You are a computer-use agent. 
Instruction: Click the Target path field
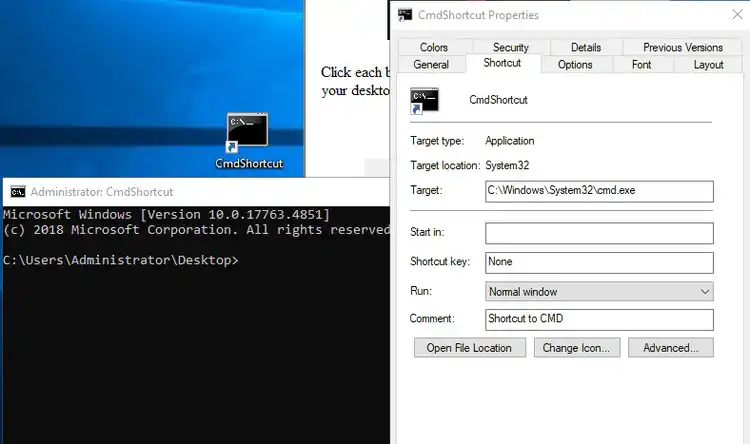point(599,191)
